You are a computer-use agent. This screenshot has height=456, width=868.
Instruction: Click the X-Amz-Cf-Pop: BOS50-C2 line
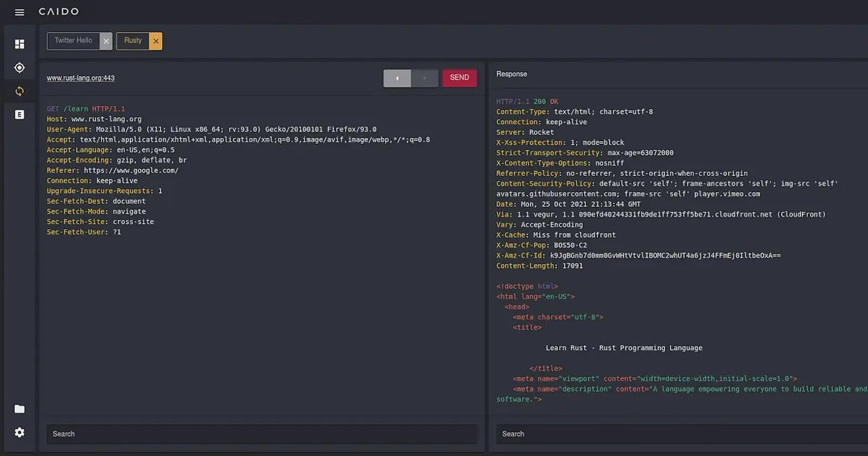pos(541,246)
